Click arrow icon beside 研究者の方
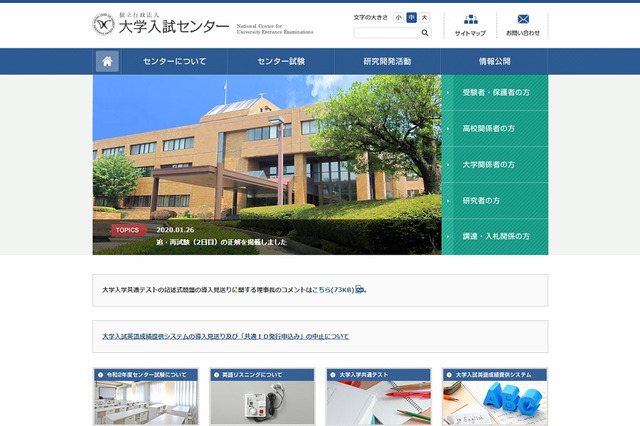Screen dimensions: 640x426 click(448, 200)
